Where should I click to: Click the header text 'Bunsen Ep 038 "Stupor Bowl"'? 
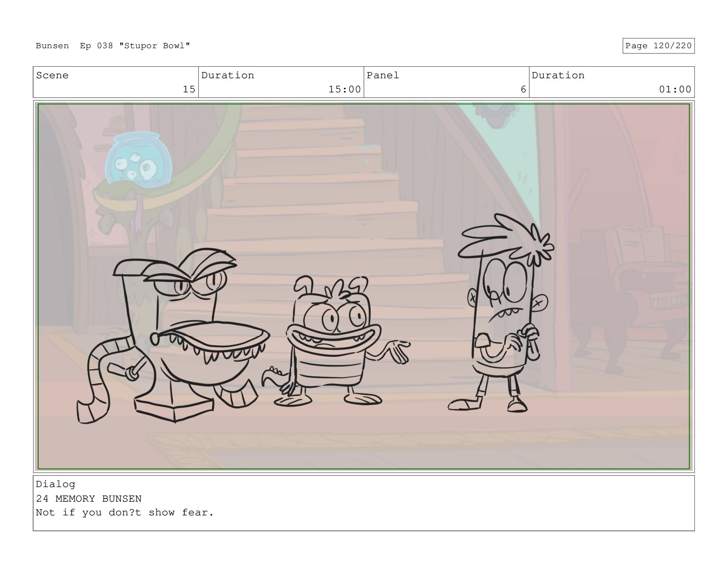[x=113, y=46]
